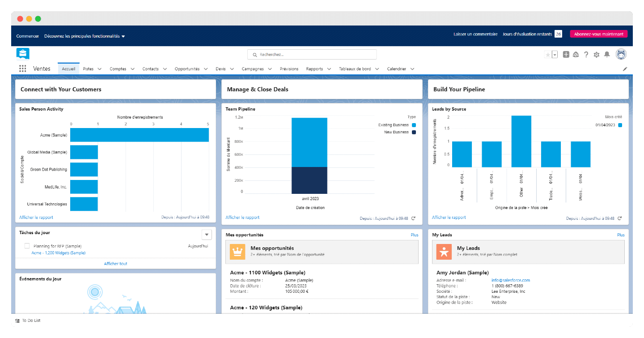The image size is (644, 338).
Task: Click the notifications bell icon
Action: (x=607, y=55)
